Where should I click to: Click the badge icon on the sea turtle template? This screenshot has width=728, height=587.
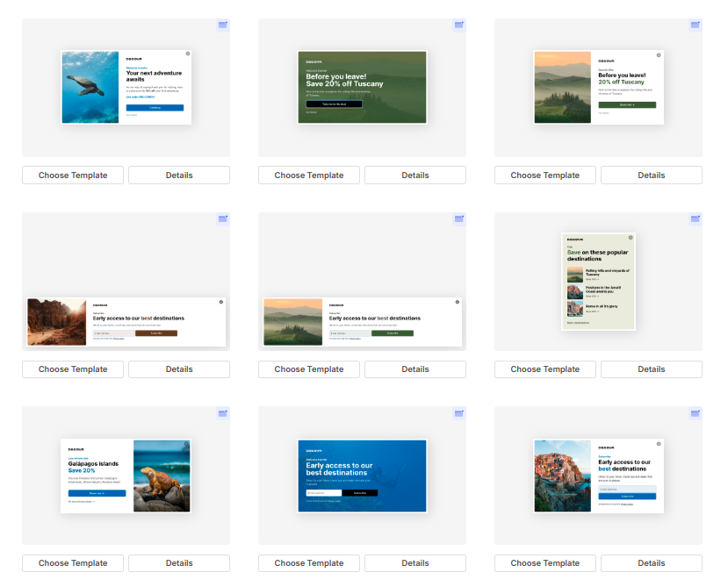click(223, 25)
